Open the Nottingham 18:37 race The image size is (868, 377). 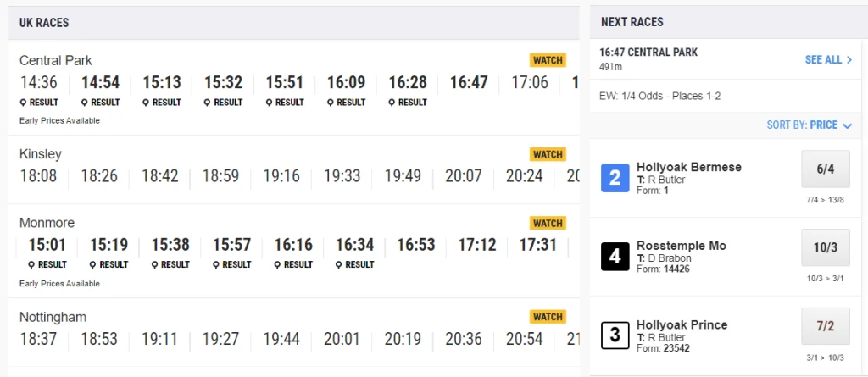click(38, 339)
